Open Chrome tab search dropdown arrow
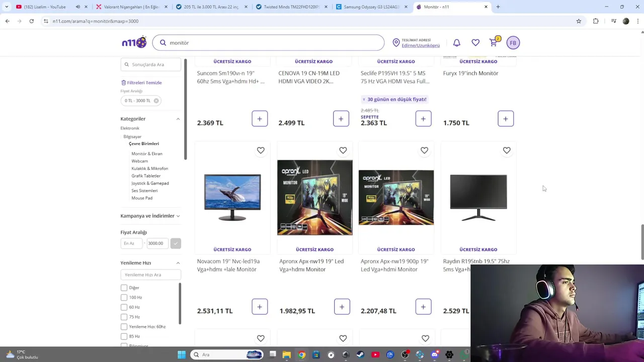644x362 pixels. point(7,7)
